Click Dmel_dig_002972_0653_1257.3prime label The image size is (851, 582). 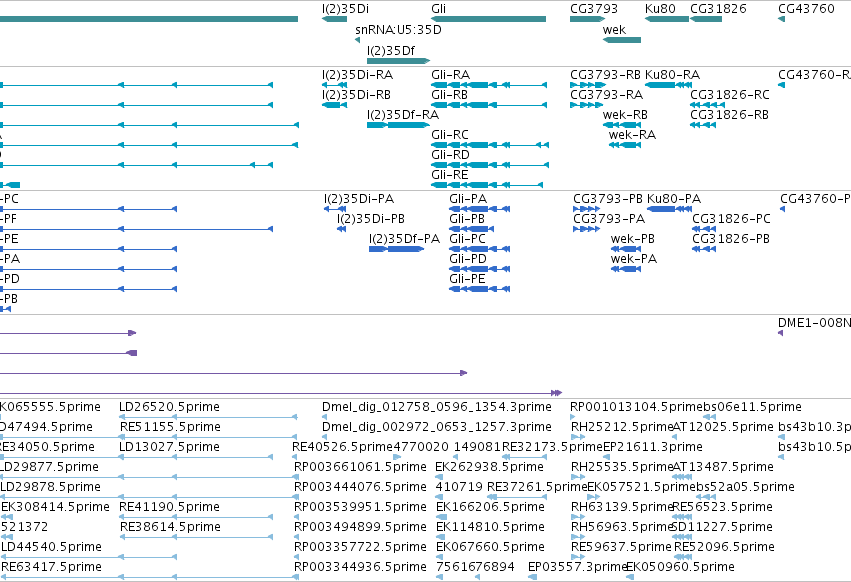click(437, 427)
